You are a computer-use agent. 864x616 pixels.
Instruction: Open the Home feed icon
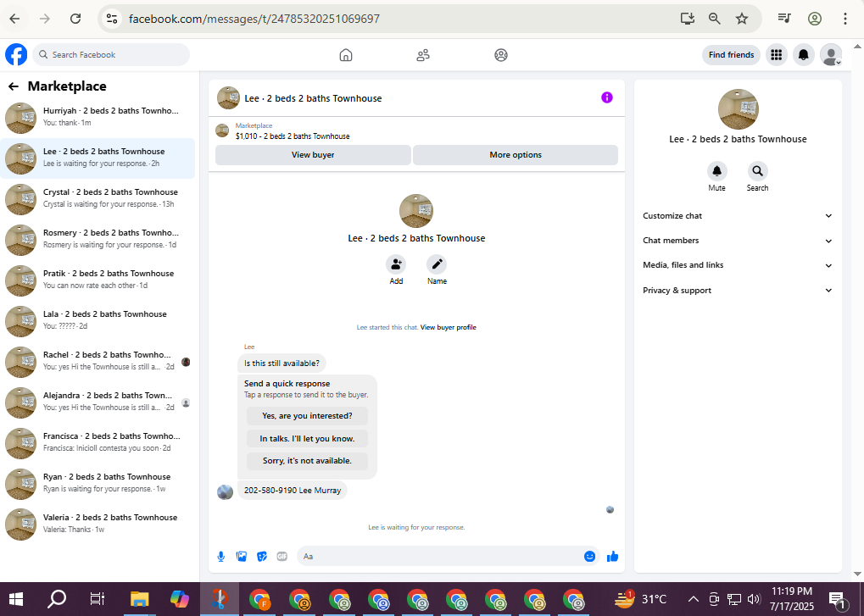coord(345,55)
